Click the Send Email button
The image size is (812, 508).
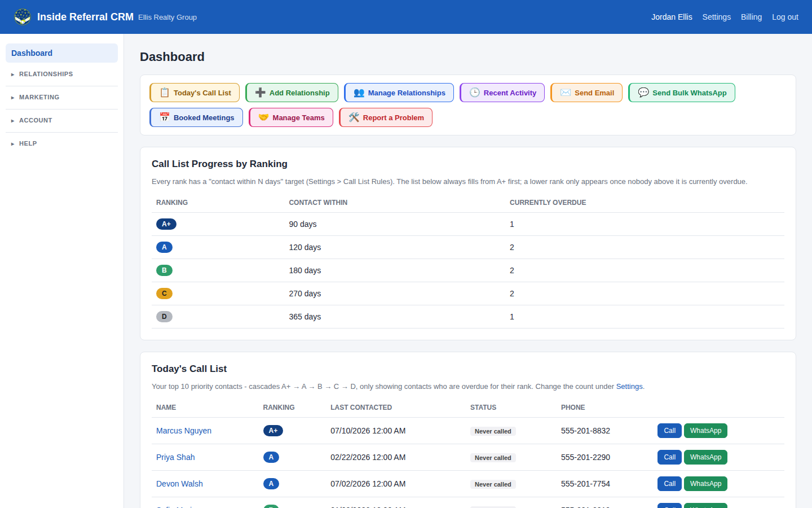pos(586,93)
